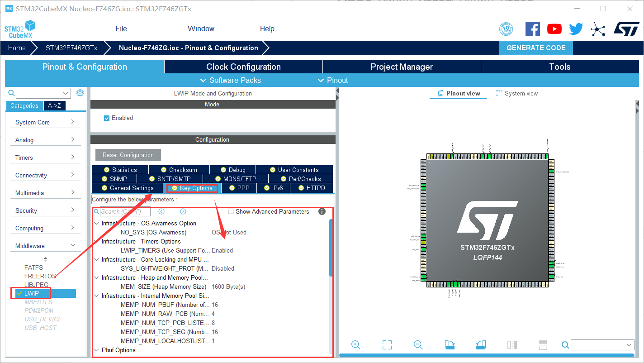This screenshot has width=644, height=363.
Task: Open the Software Packs dropdown
Action: coord(231,80)
